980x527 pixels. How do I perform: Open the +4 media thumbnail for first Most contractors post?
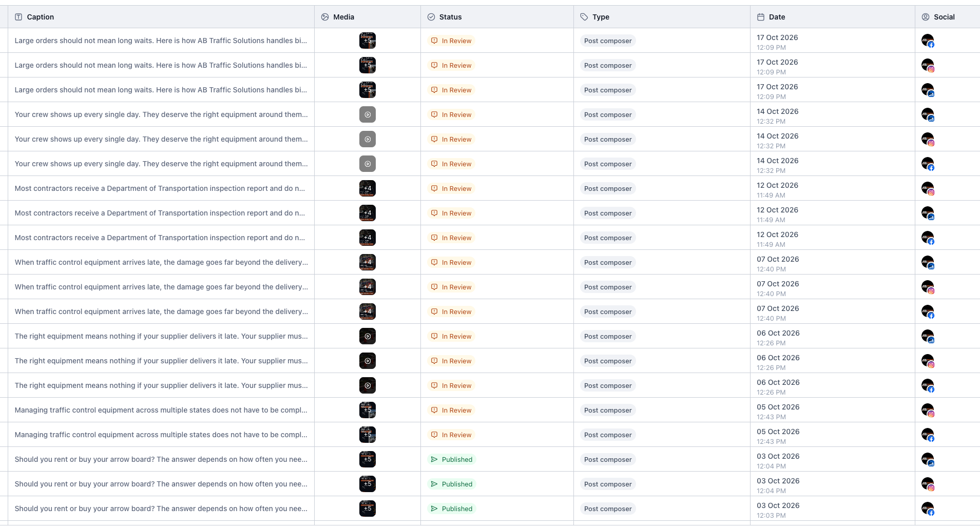[x=368, y=188]
